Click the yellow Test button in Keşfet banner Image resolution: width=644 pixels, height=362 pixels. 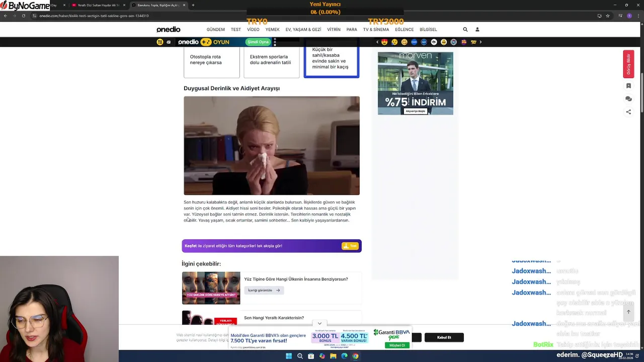[x=350, y=246]
